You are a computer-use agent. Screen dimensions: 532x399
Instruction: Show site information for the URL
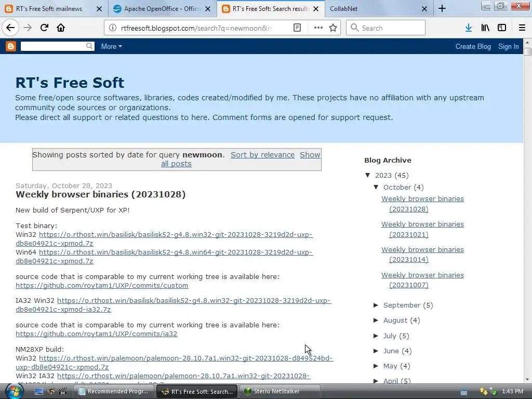point(112,28)
